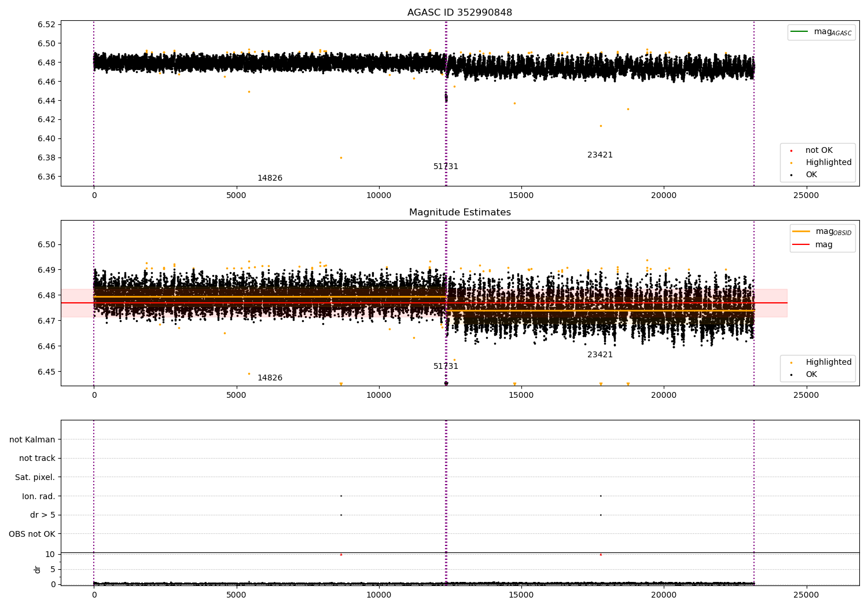Select the 'not Kalman' axis label
868x608 pixels.
32,439
